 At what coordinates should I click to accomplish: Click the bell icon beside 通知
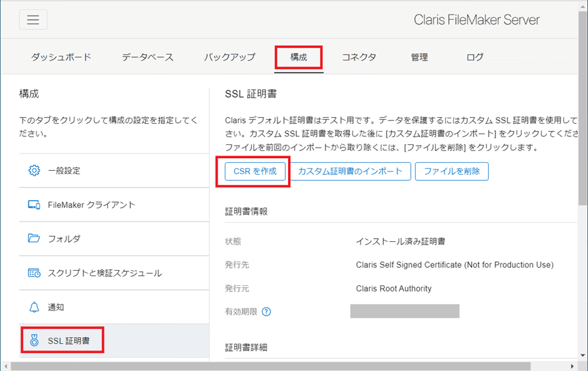[34, 307]
